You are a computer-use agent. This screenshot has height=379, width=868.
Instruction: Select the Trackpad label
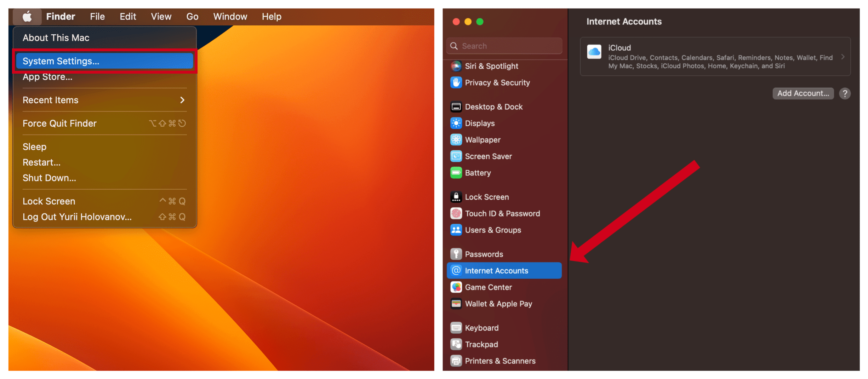[x=481, y=344]
